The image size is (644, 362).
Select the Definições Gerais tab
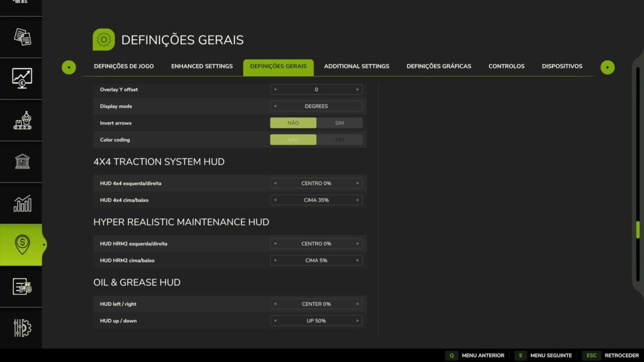[x=279, y=67]
